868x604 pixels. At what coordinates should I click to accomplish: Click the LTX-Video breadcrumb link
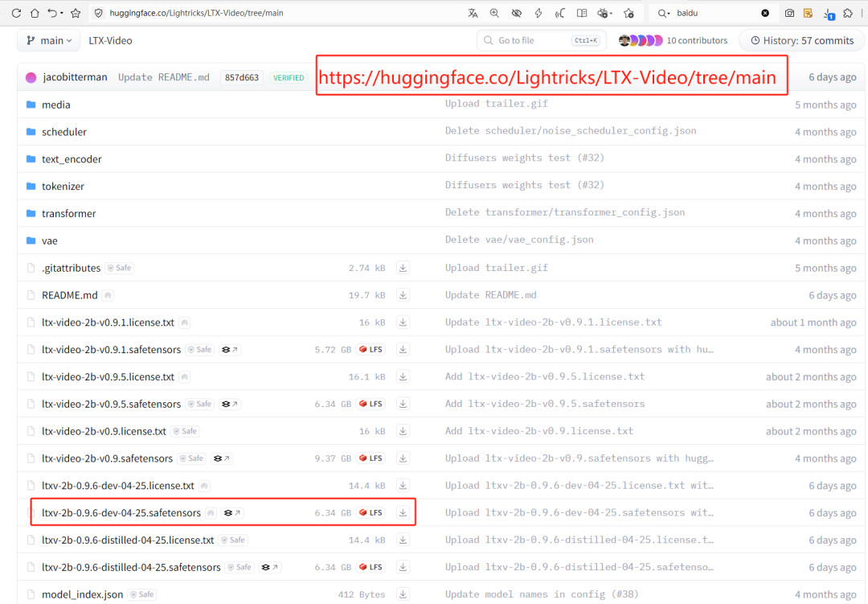(x=110, y=40)
